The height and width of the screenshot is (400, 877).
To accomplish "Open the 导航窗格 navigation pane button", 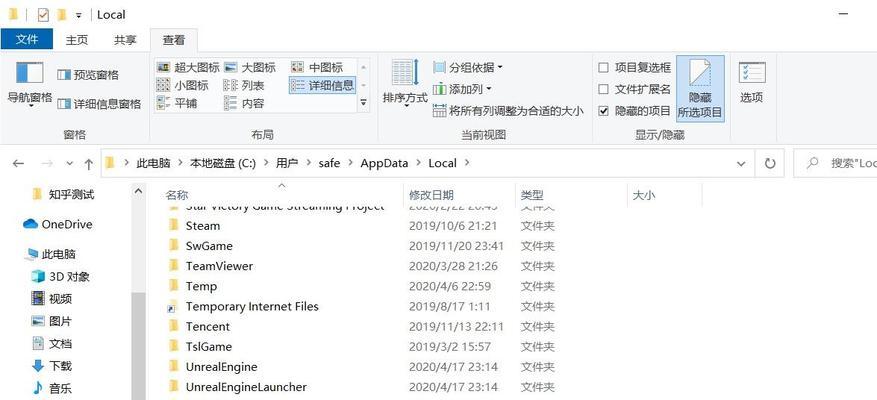I will 30,84.
